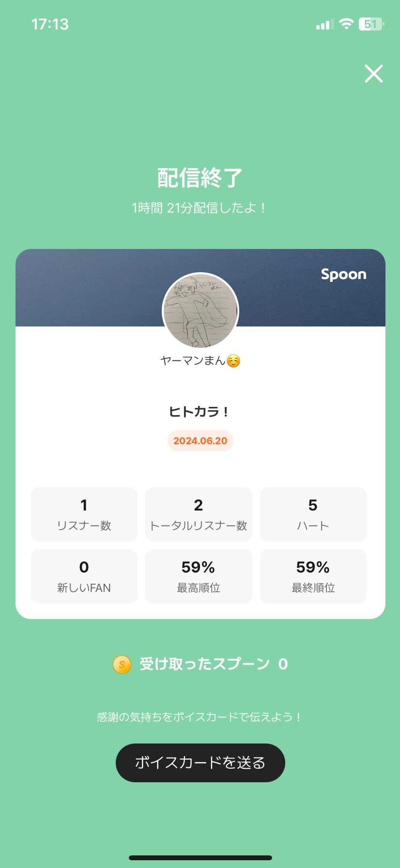Tap the smiling emoji beside the username

pyautogui.click(x=233, y=361)
